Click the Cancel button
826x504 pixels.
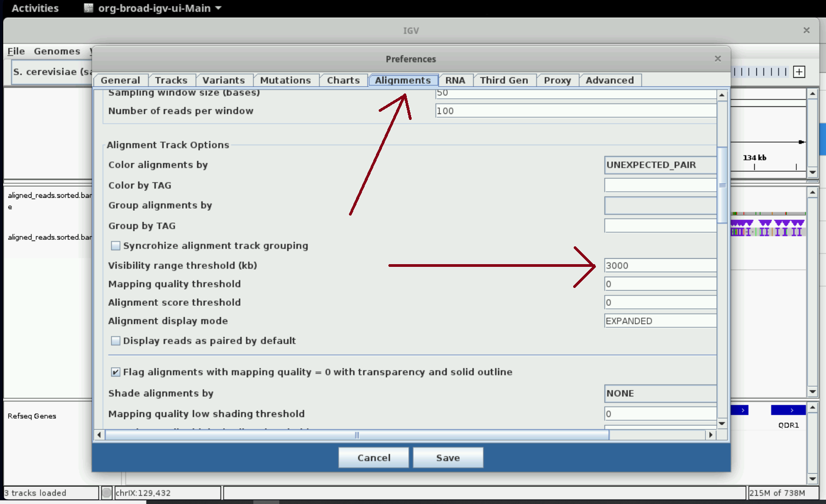click(x=373, y=457)
